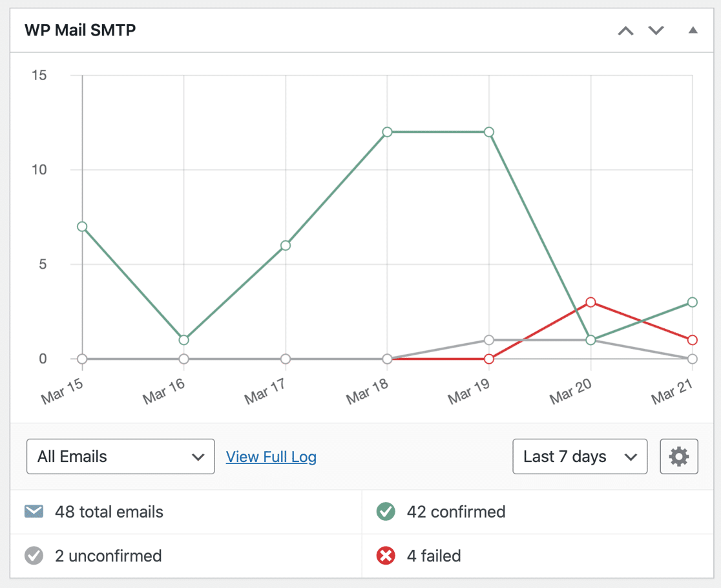721x588 pixels.
Task: Select the green confirmed point on Mar 18
Action: (387, 132)
